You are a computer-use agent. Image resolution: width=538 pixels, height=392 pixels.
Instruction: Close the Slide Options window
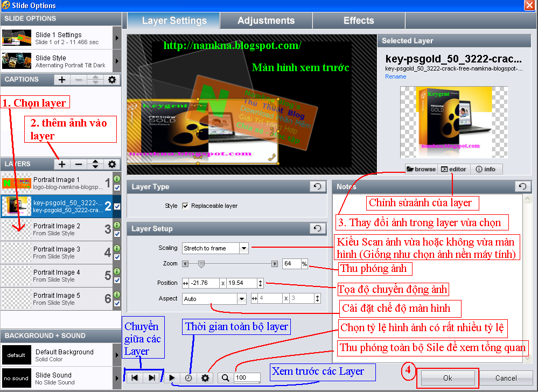point(529,5)
